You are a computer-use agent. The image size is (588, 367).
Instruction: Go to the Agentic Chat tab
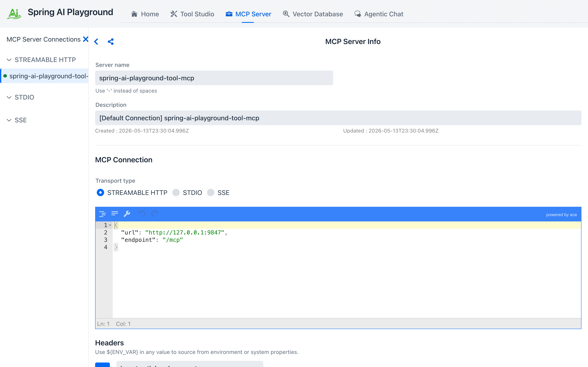click(379, 14)
